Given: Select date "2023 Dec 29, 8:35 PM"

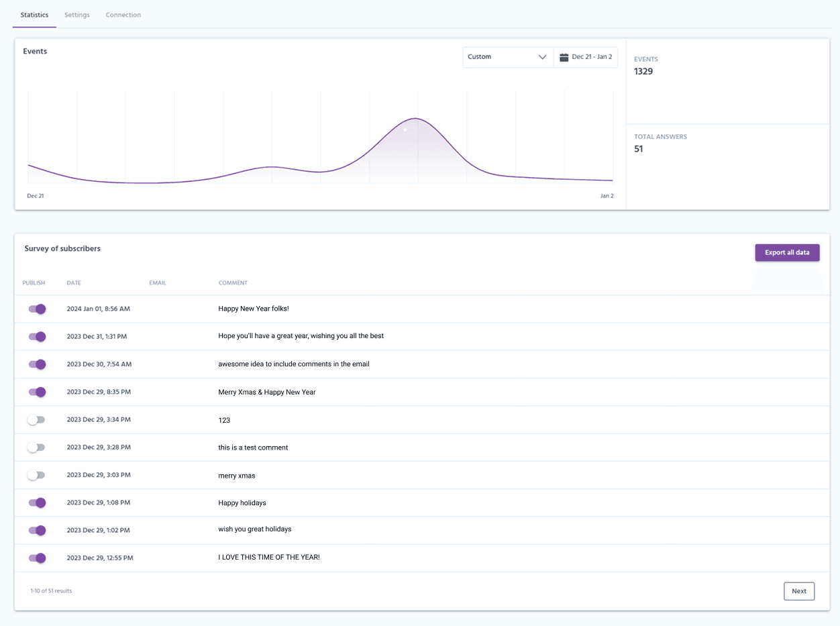Looking at the screenshot, I should (99, 392).
